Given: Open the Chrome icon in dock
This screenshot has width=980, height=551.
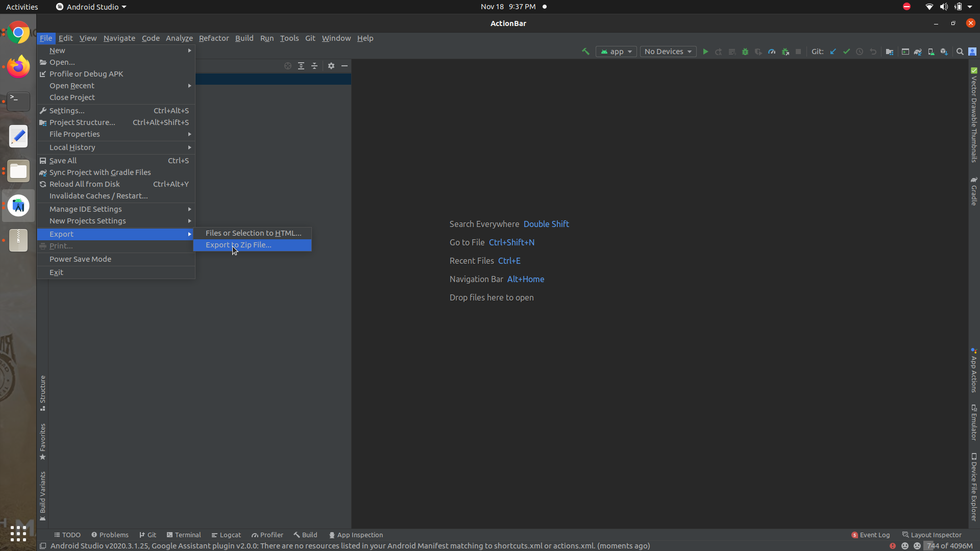Looking at the screenshot, I should coord(18,33).
